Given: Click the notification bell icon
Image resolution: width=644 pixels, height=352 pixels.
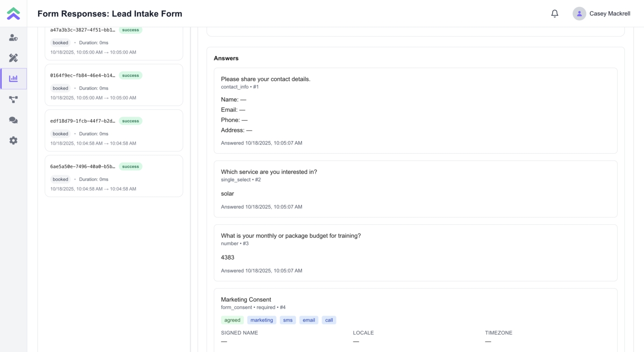Looking at the screenshot, I should (555, 13).
